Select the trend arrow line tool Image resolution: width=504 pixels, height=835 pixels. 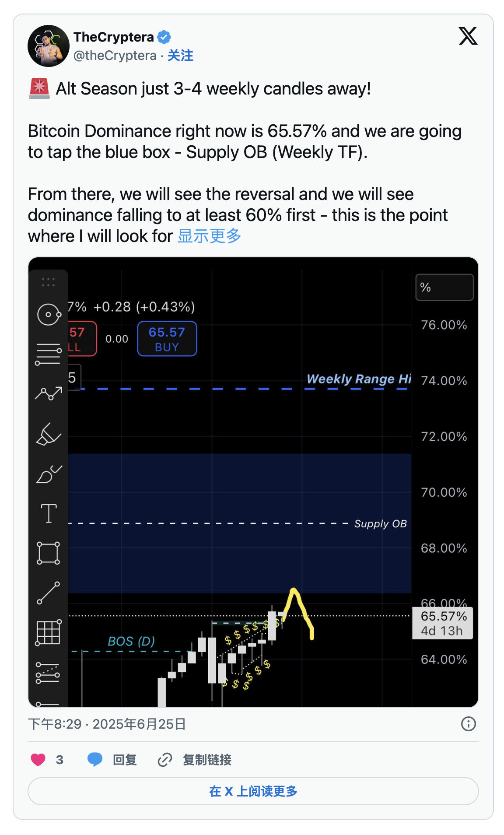point(49,393)
